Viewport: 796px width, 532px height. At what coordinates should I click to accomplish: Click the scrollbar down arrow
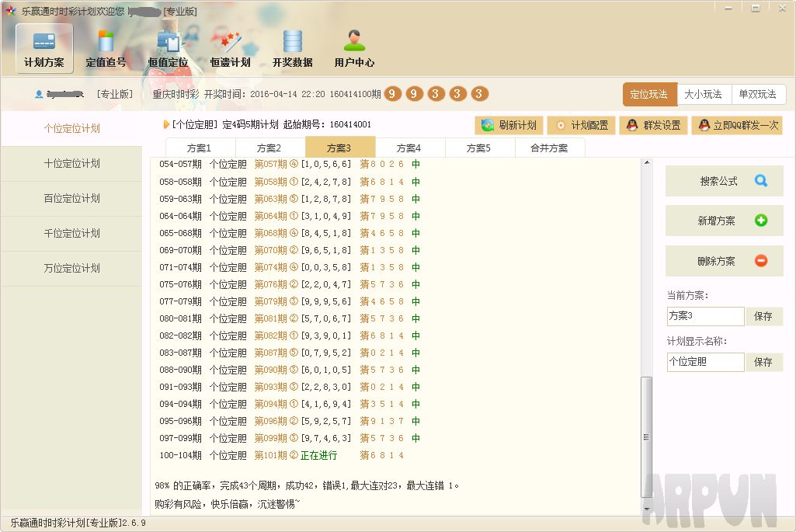pyautogui.click(x=646, y=509)
